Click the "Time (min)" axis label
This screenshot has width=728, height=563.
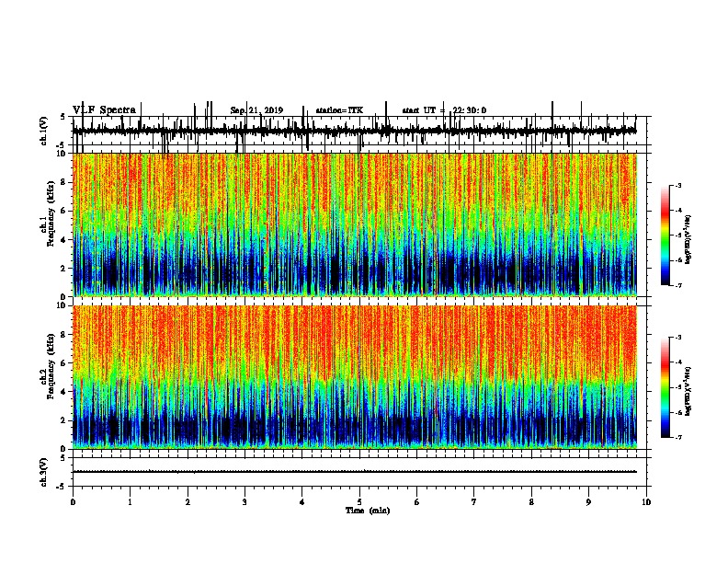pyautogui.click(x=368, y=511)
